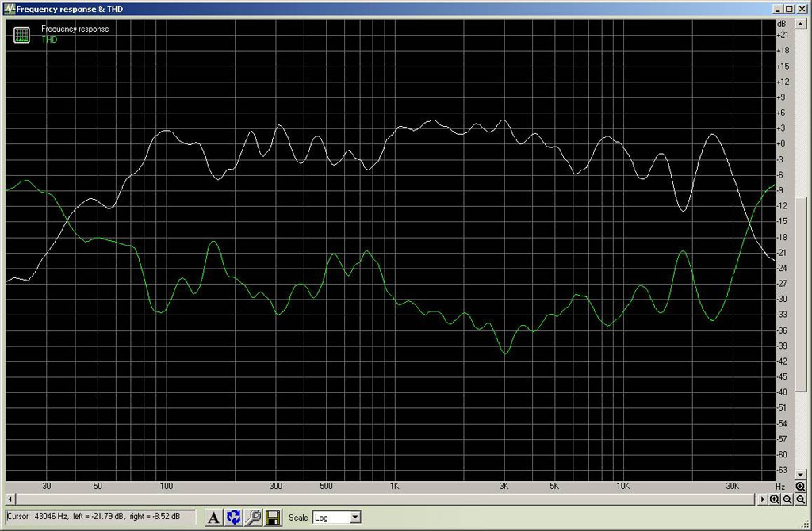Zoom out on the horizontal frequency axis
Image resolution: width=812 pixels, height=531 pixels.
tap(787, 499)
